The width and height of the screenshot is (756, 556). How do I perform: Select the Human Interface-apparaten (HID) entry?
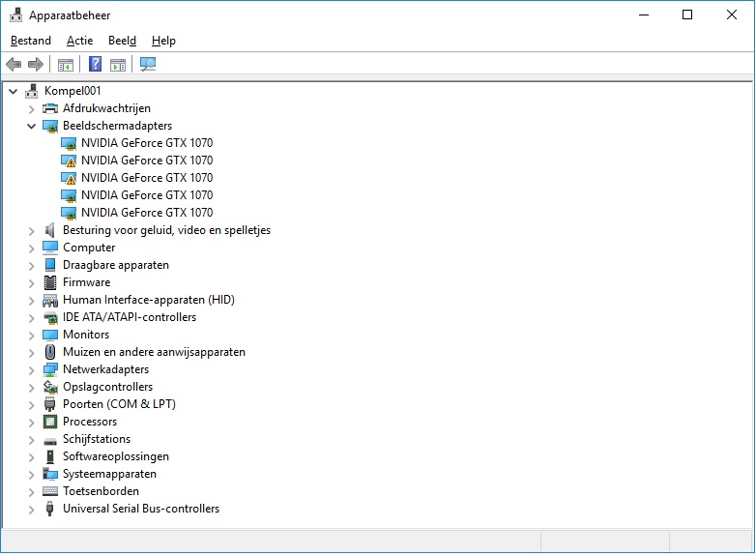[x=148, y=300]
